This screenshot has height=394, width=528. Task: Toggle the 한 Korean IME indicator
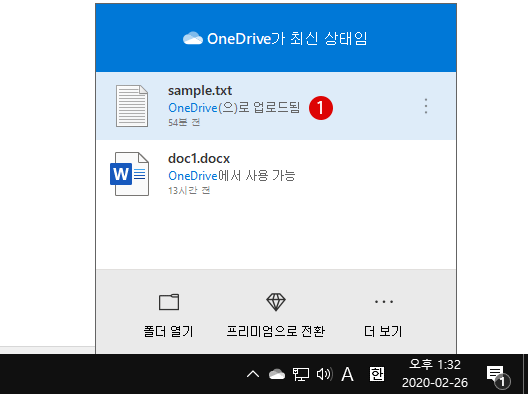pyautogui.click(x=376, y=374)
